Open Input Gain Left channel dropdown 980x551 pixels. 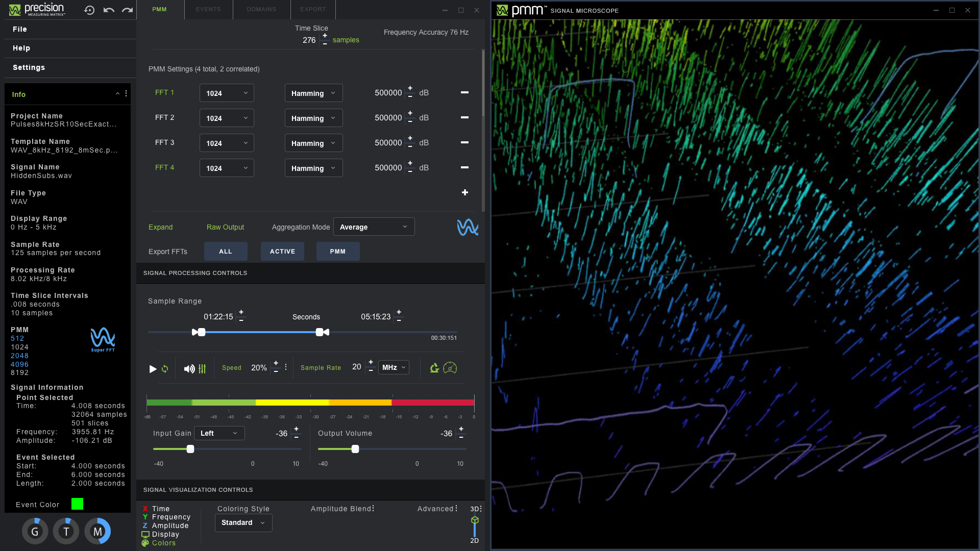219,433
